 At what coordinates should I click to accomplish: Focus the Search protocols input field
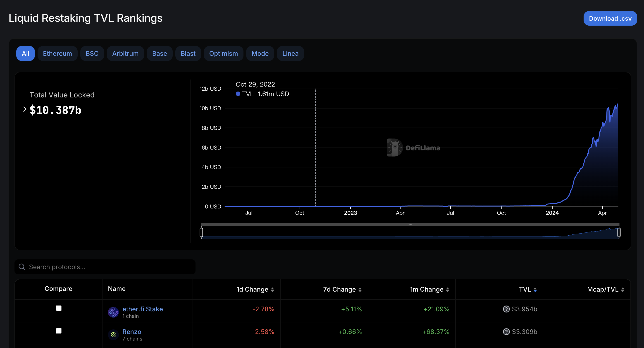(x=105, y=267)
